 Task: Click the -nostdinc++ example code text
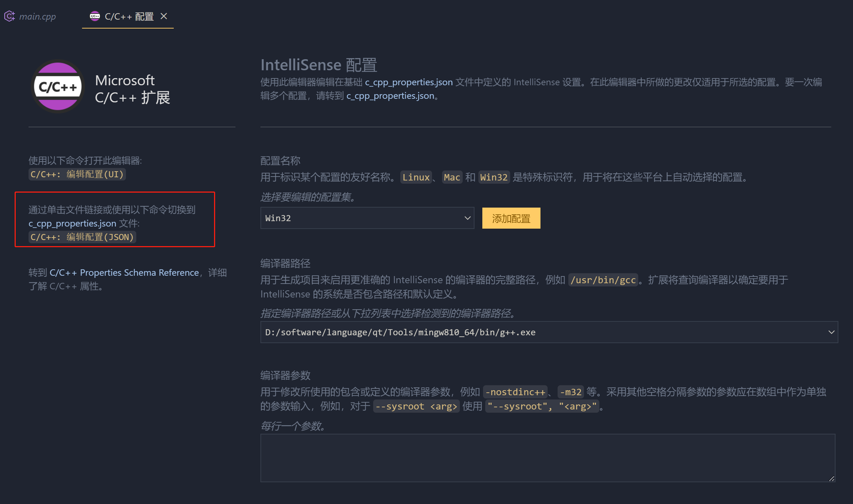pyautogui.click(x=515, y=392)
